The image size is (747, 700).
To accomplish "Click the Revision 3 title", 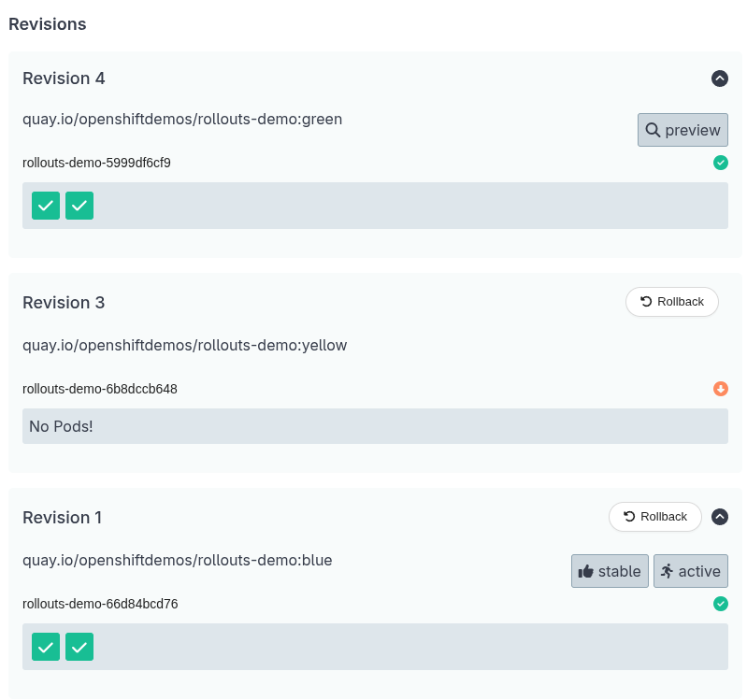I will point(64,303).
